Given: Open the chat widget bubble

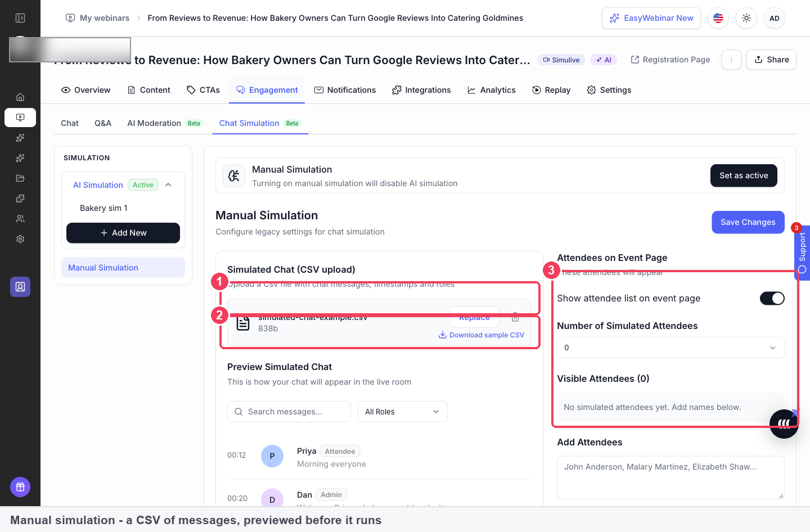Looking at the screenshot, I should [784, 423].
